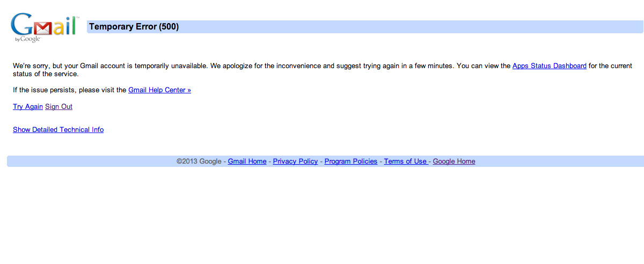The image size is (644, 264).
Task: Click the ©2013 Google copyright text
Action: 199,162
